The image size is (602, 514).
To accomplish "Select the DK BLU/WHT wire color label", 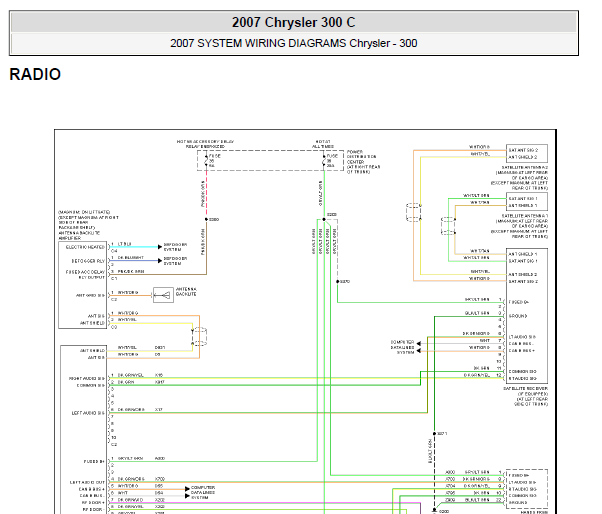I will [131, 258].
